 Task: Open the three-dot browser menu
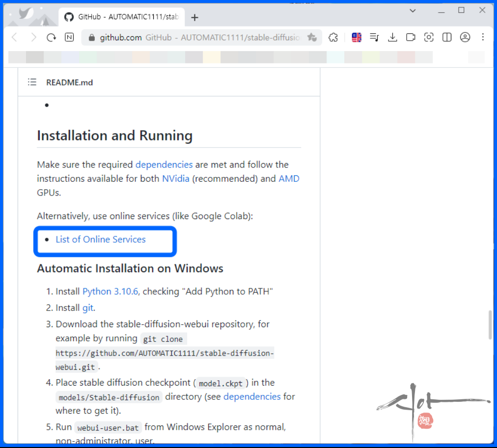[x=483, y=37]
